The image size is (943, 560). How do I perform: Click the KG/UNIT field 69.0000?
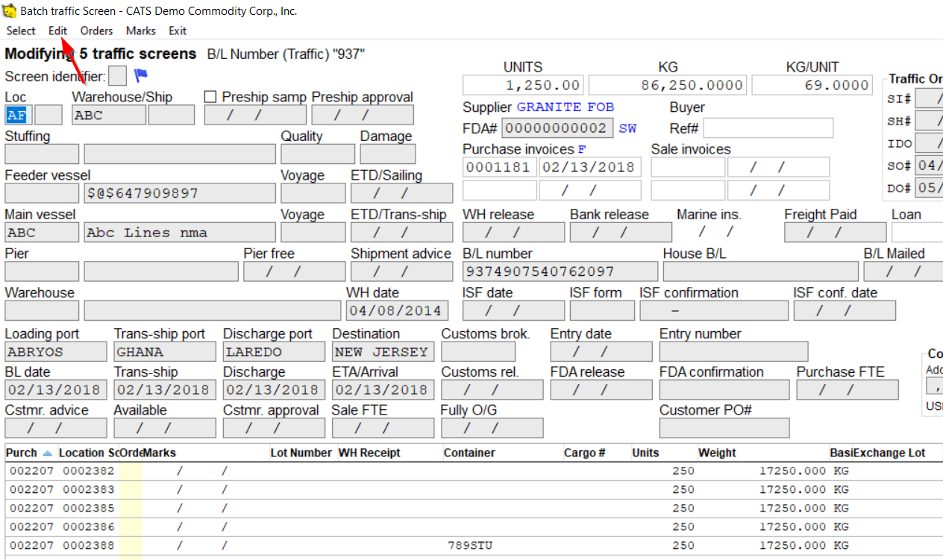coord(812,85)
